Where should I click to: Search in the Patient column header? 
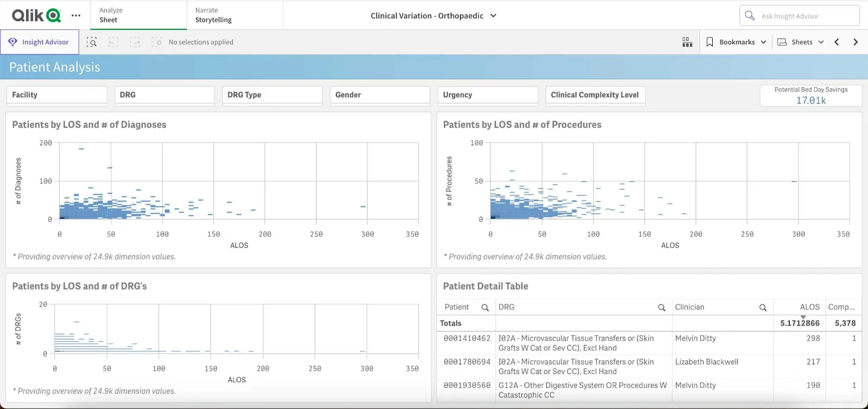click(x=485, y=308)
